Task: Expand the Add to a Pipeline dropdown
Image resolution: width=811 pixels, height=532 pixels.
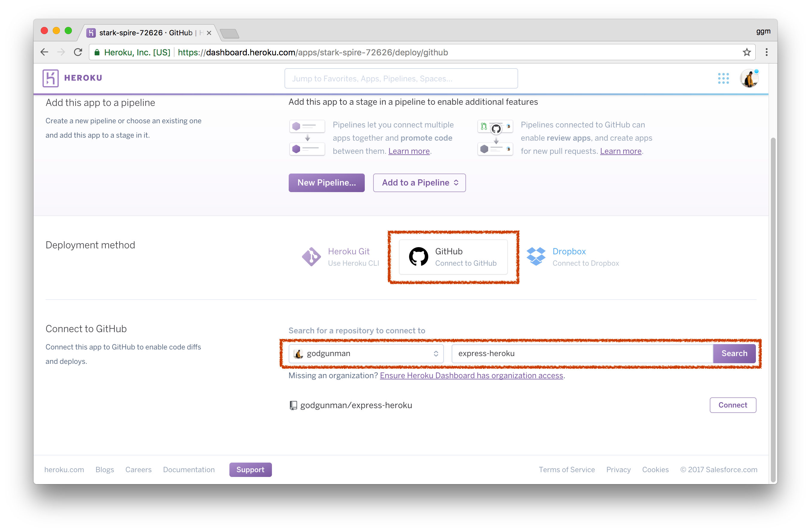Action: (x=419, y=183)
